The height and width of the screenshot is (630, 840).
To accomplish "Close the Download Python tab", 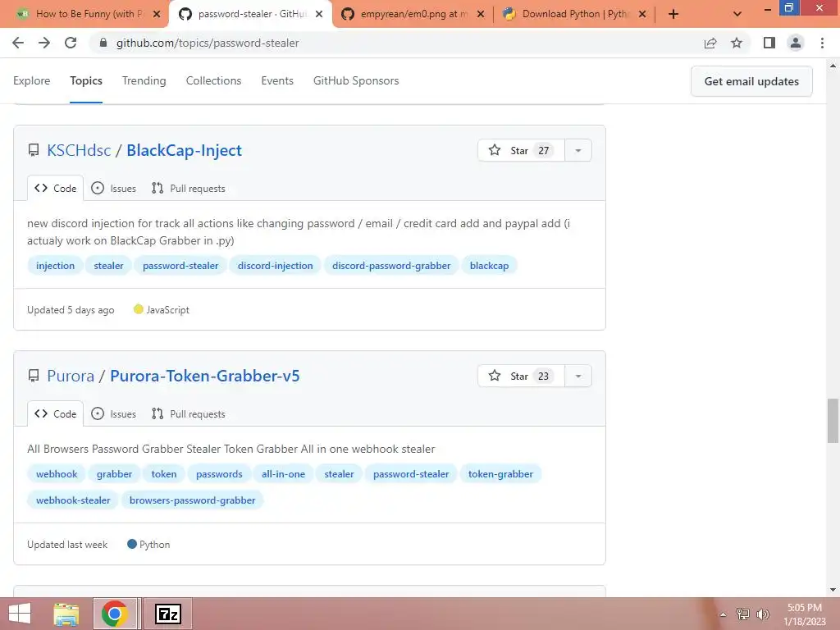I will tap(642, 14).
